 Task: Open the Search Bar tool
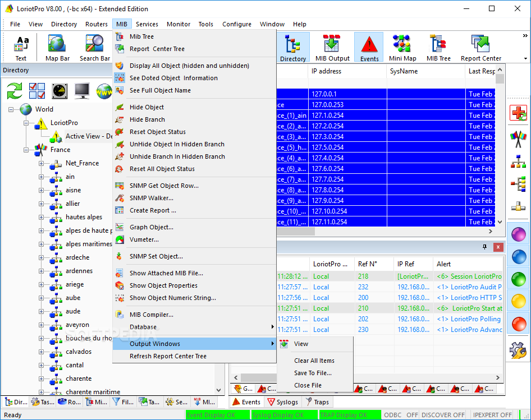94,48
